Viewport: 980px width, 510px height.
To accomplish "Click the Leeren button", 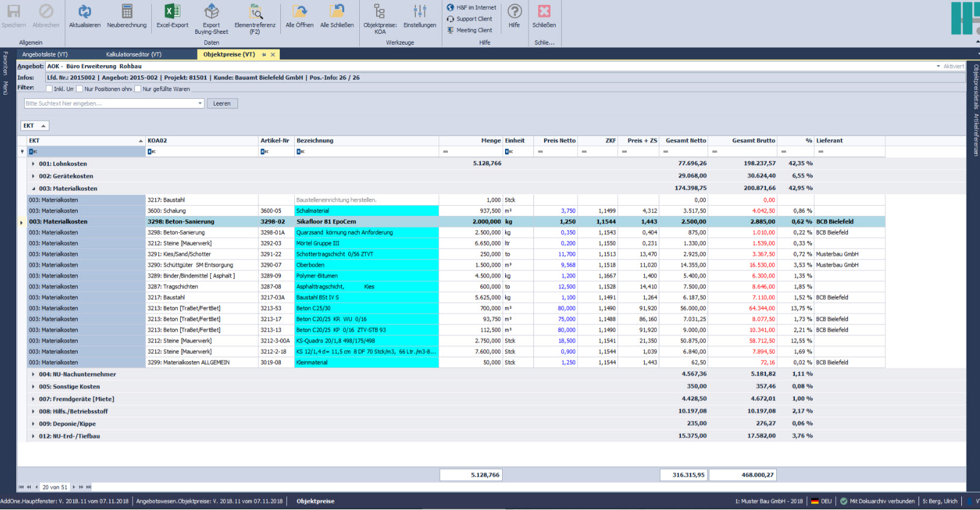I will 222,104.
